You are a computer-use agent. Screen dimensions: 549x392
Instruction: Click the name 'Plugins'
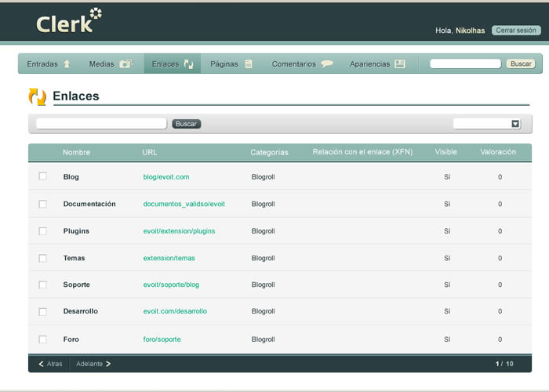coord(76,231)
